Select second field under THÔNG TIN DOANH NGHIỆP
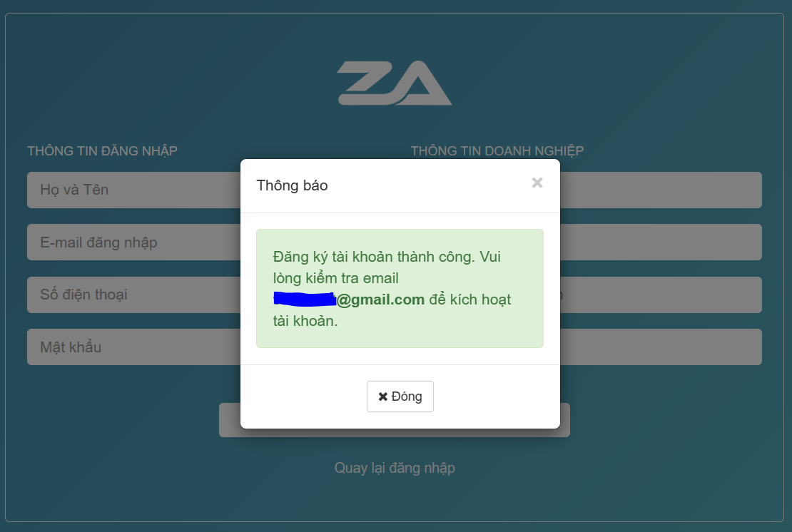Viewport: 792px width, 532px height. click(660, 242)
